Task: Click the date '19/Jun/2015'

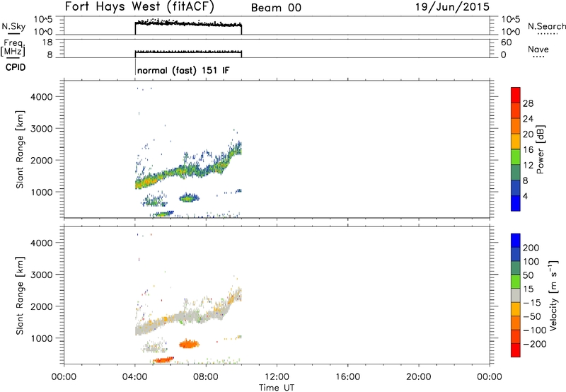Action: tap(452, 7)
